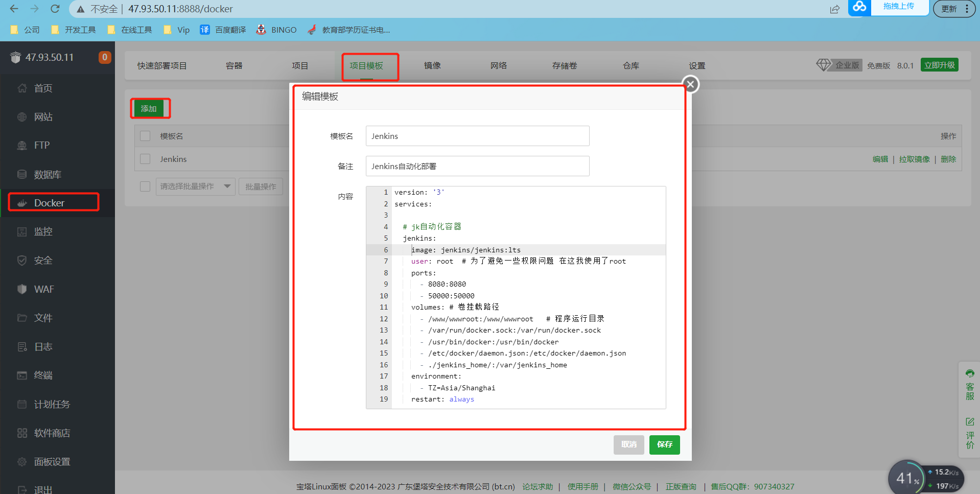Open the 软件商店 grid icon in sidebar

pyautogui.click(x=22, y=433)
